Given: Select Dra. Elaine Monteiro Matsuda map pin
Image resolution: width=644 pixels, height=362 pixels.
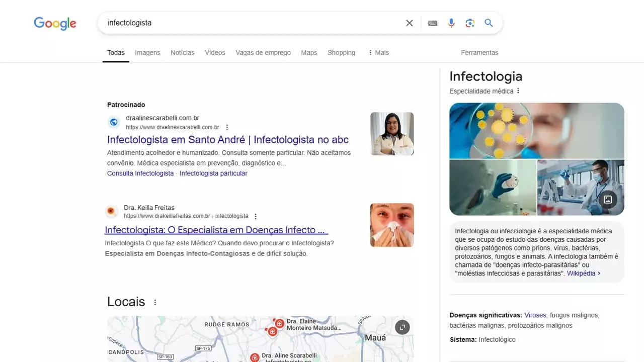Looking at the screenshot, I should [279, 323].
